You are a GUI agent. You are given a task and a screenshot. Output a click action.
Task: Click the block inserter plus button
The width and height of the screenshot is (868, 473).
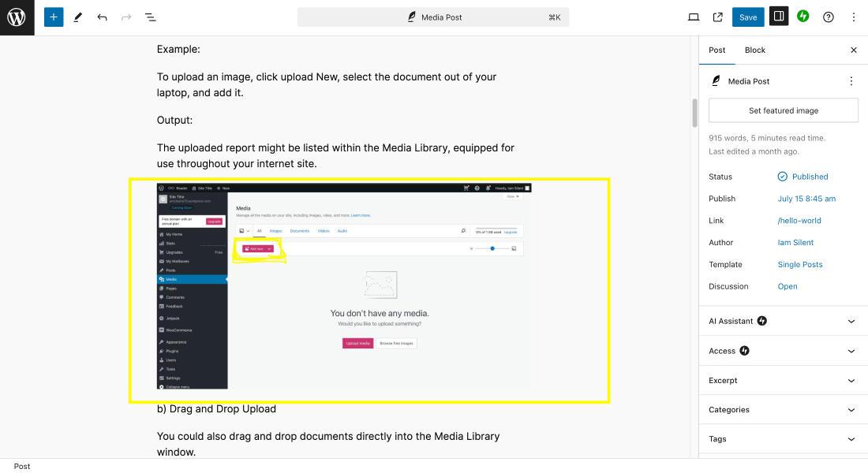point(54,17)
